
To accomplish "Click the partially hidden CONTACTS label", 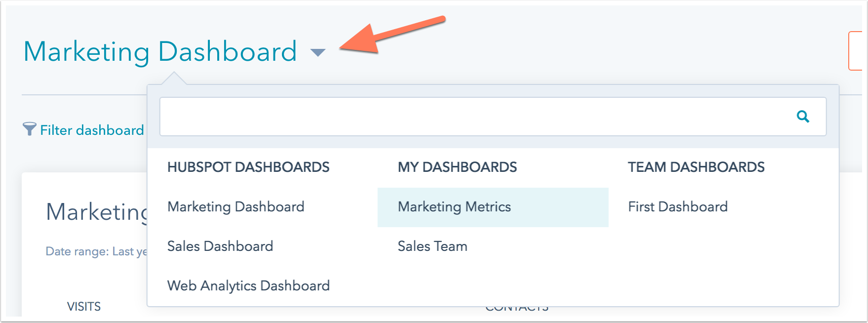I will [517, 309].
